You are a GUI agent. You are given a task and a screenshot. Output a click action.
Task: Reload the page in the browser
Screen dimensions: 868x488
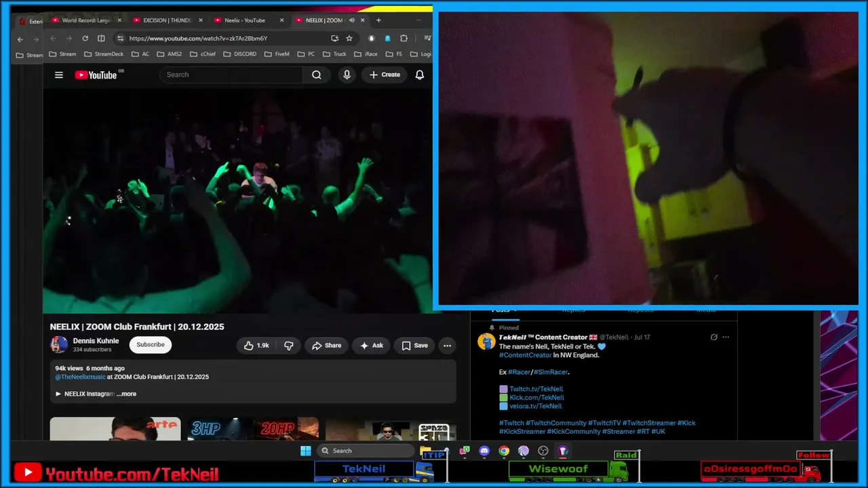(85, 39)
